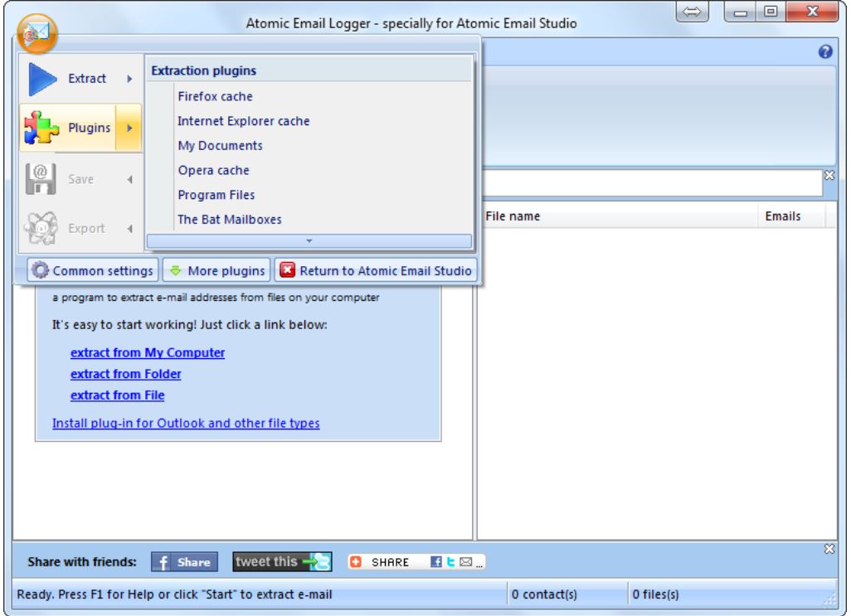Viewport: 851px width, 616px height.
Task: Open Common settings
Action: click(x=94, y=270)
